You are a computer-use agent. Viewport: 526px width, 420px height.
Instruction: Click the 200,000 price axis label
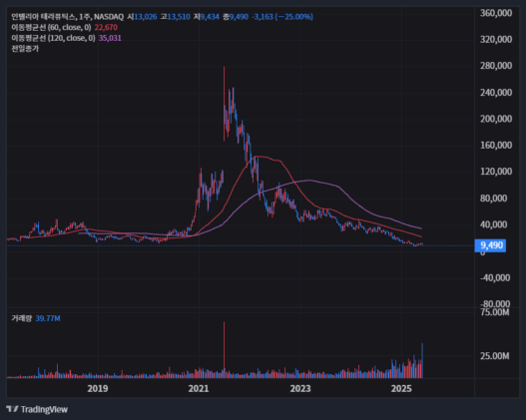[496, 119]
